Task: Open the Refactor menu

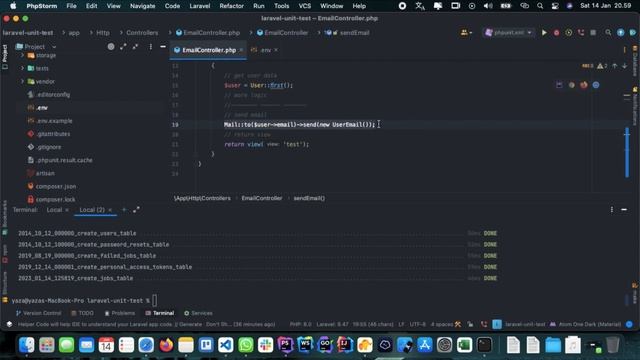Action: click(231, 6)
